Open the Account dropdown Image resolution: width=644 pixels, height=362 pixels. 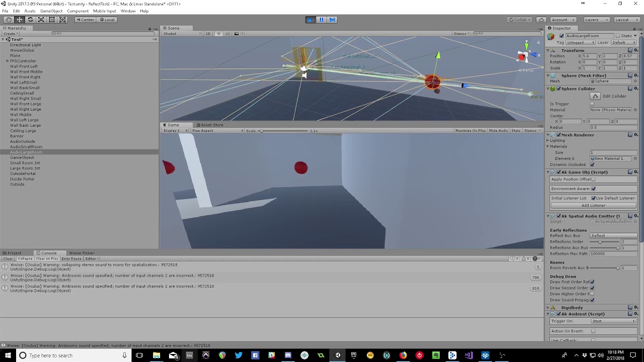click(x=563, y=20)
